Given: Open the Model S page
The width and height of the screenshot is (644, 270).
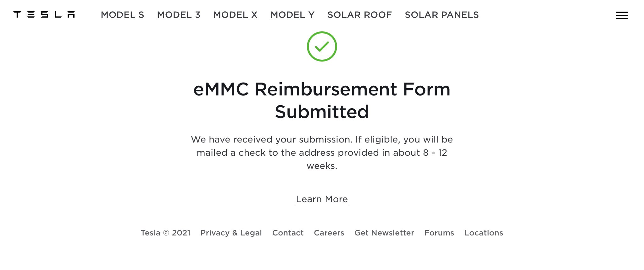Looking at the screenshot, I should (x=122, y=15).
